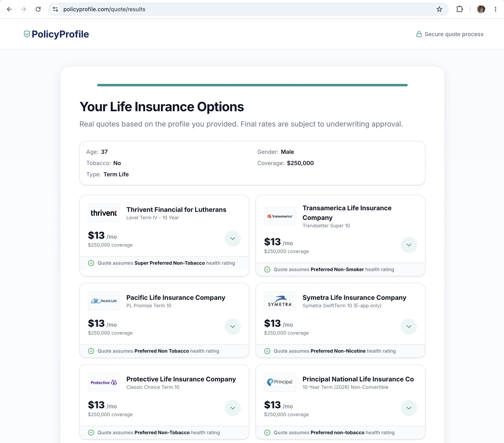Open the browser extensions puzzle icon
This screenshot has width=504, height=443.
pyautogui.click(x=459, y=9)
